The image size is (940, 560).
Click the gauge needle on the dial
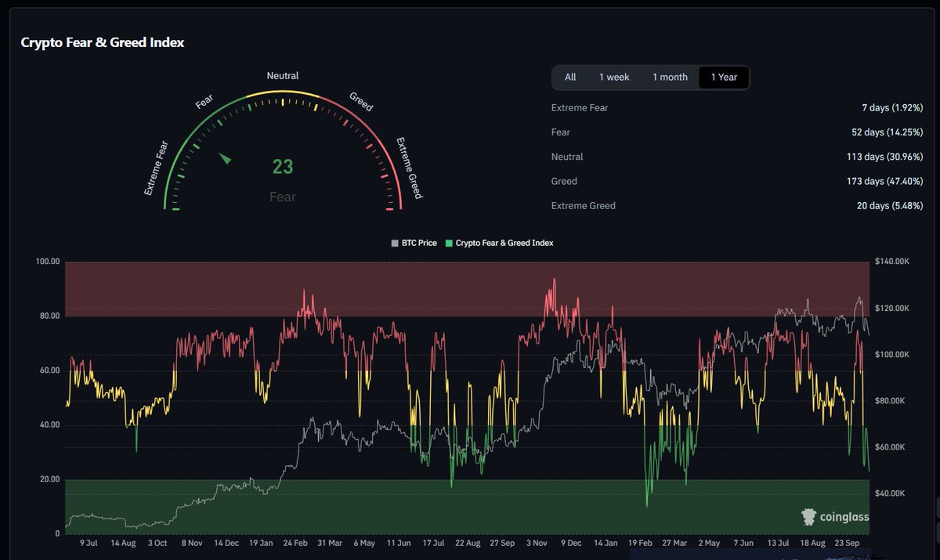click(x=225, y=159)
